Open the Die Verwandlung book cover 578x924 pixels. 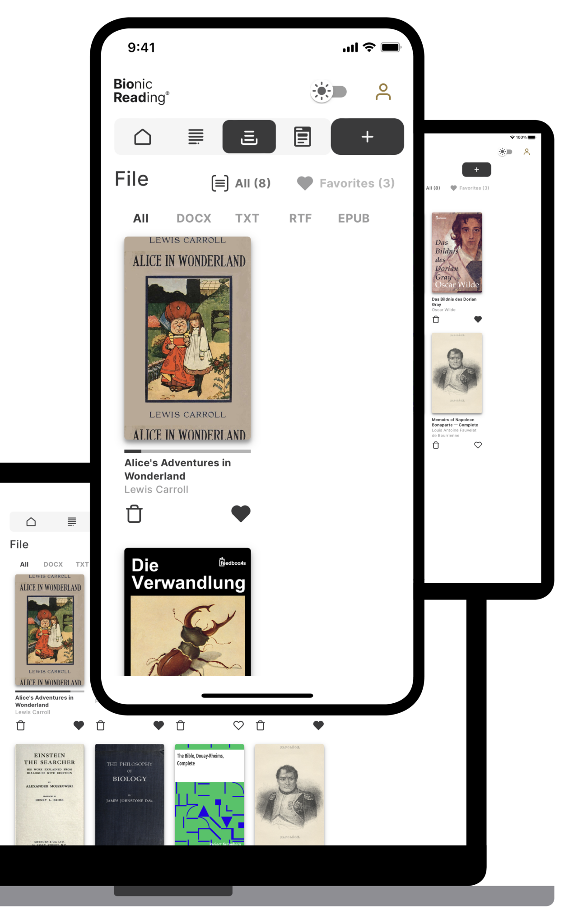click(x=187, y=612)
